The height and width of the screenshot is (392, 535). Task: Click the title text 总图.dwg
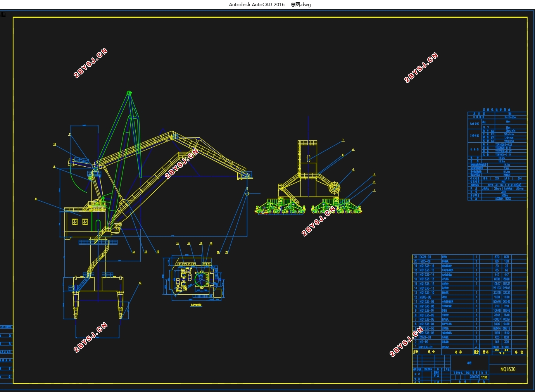point(301,5)
